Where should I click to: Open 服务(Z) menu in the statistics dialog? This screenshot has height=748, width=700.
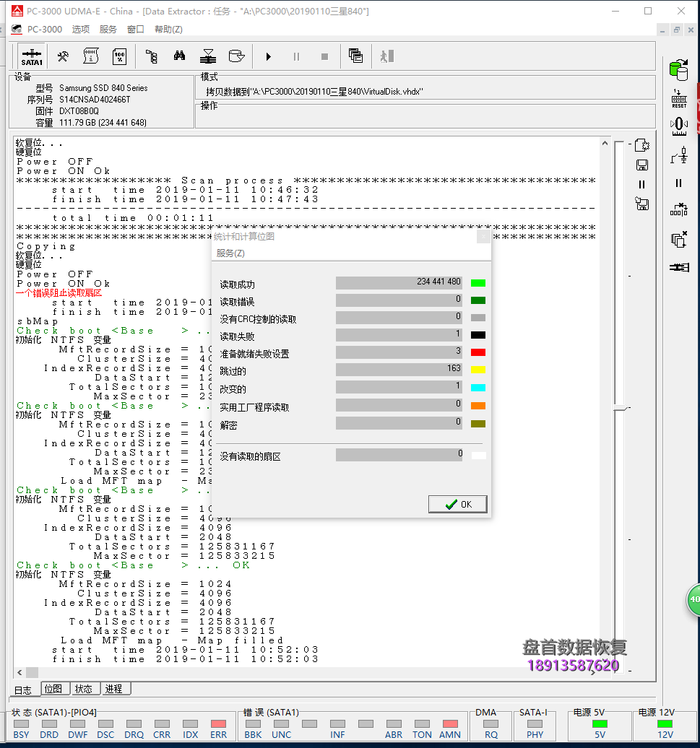(230, 253)
